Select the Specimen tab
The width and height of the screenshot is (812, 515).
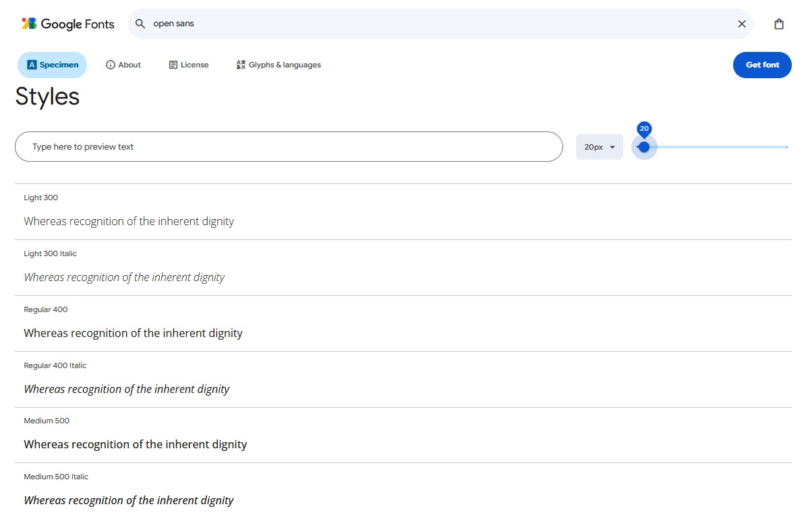coord(53,65)
